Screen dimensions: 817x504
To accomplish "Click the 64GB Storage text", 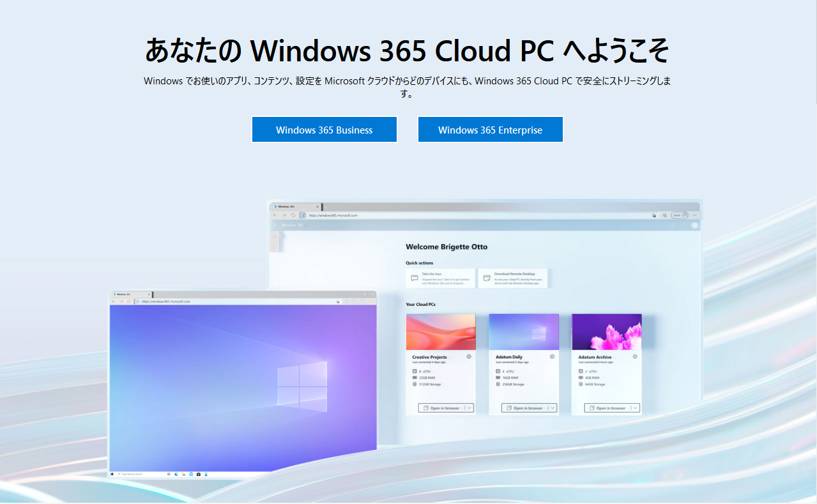I will point(595,384).
